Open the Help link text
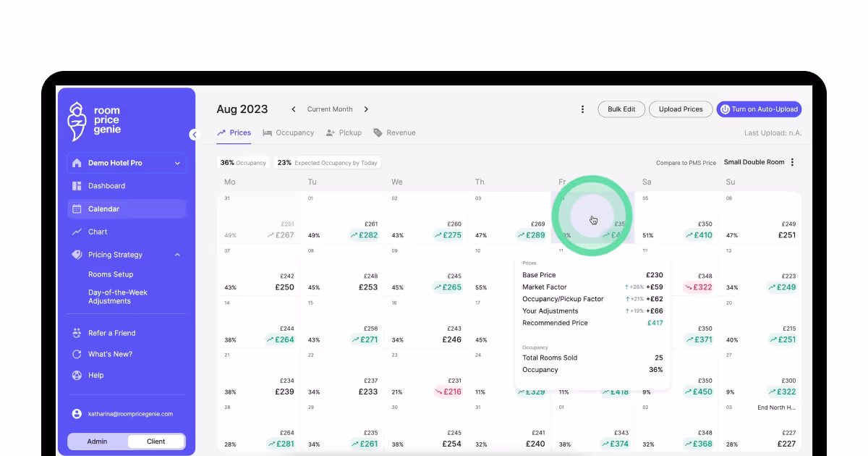 point(96,375)
